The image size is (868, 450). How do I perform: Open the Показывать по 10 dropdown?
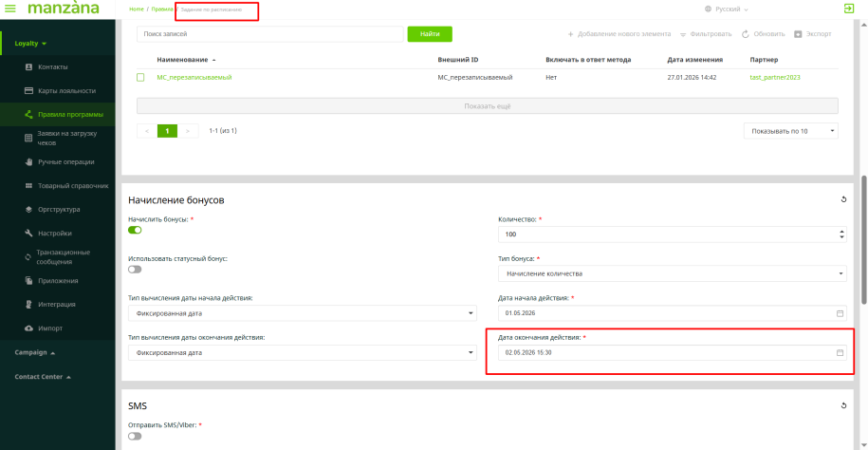click(791, 131)
